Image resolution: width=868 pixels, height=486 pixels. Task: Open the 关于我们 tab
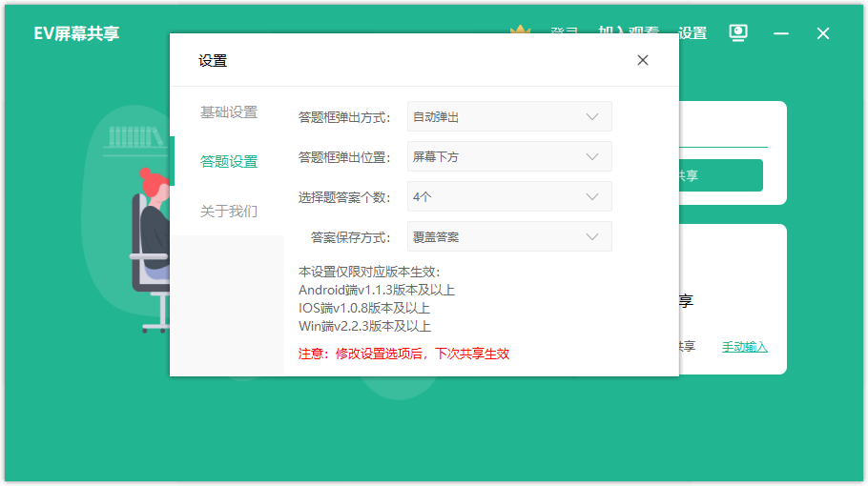coord(229,212)
